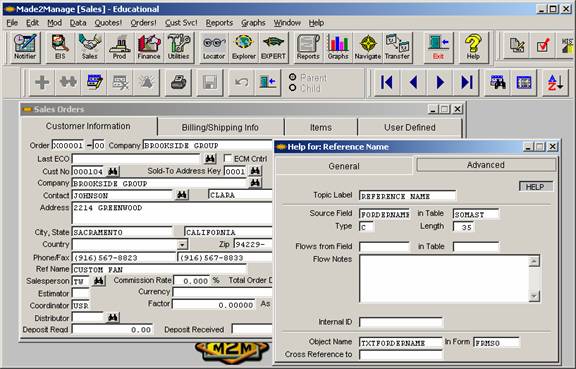
Task: Open the Prod module icon
Action: click(119, 47)
